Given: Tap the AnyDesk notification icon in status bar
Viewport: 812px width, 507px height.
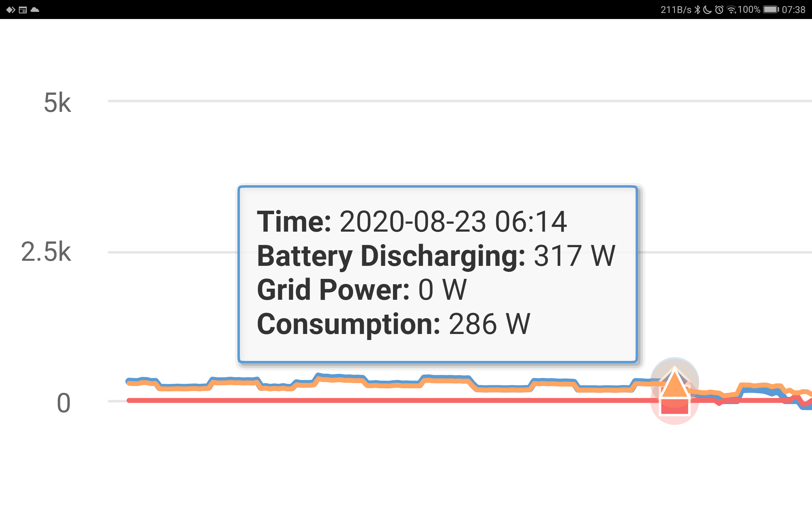Looking at the screenshot, I should click(x=11, y=10).
